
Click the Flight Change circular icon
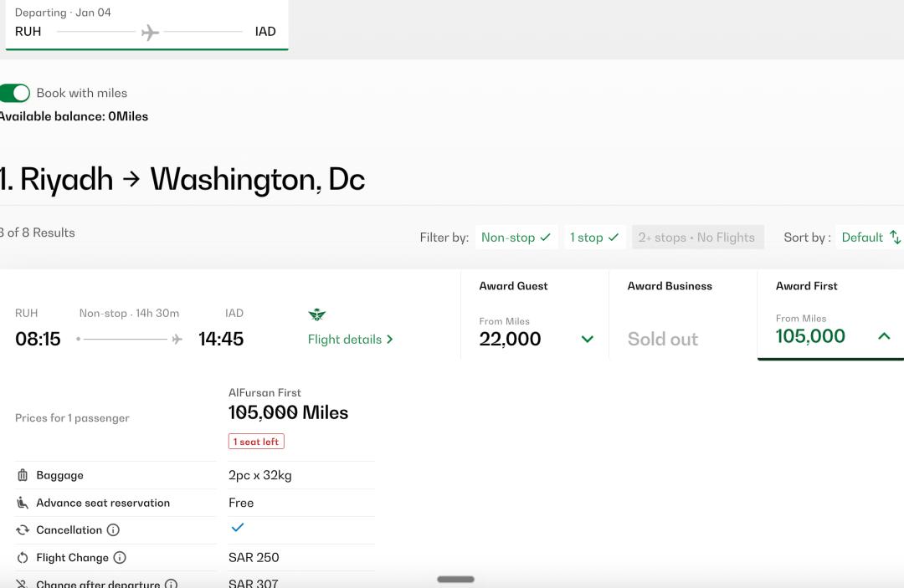(23, 558)
